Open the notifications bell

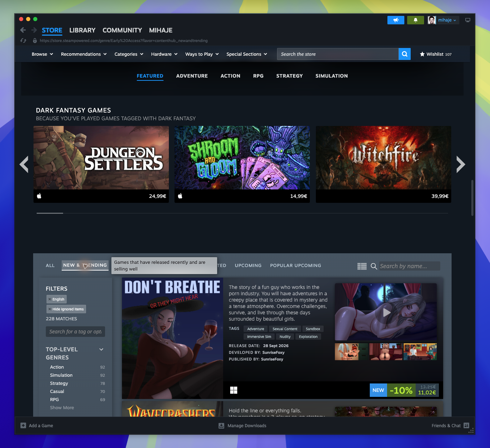(x=416, y=20)
